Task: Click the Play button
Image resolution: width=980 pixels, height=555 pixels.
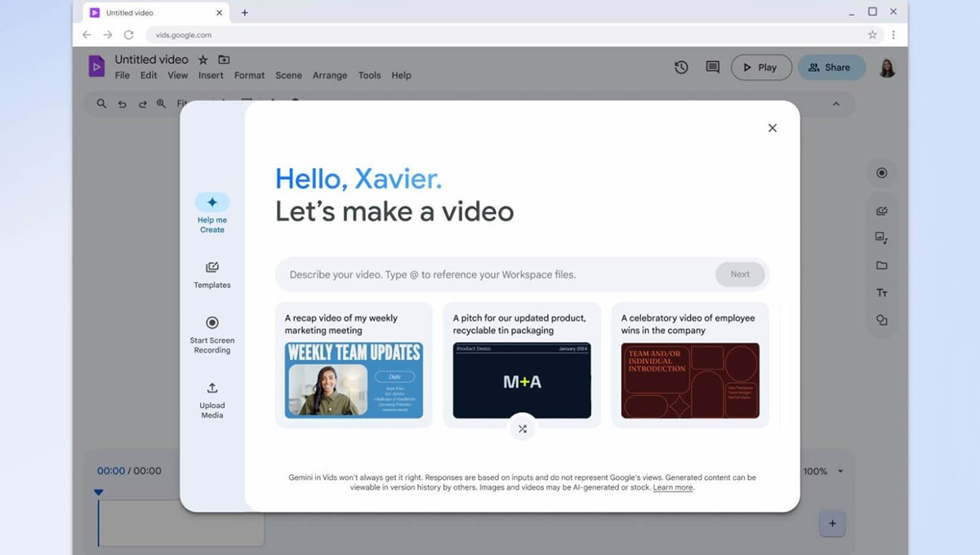Action: pos(761,68)
